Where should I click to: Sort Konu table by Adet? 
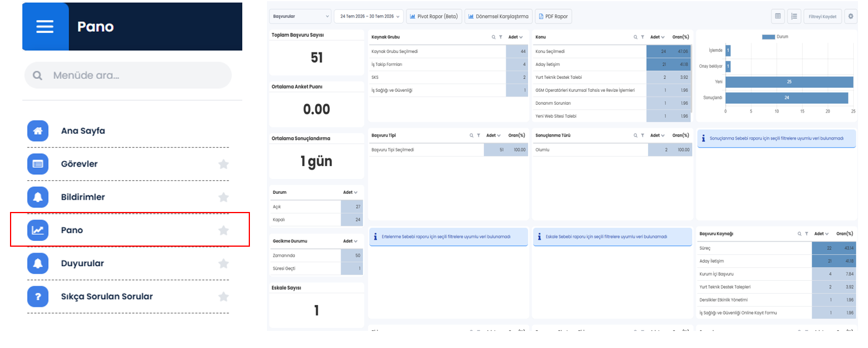658,37
